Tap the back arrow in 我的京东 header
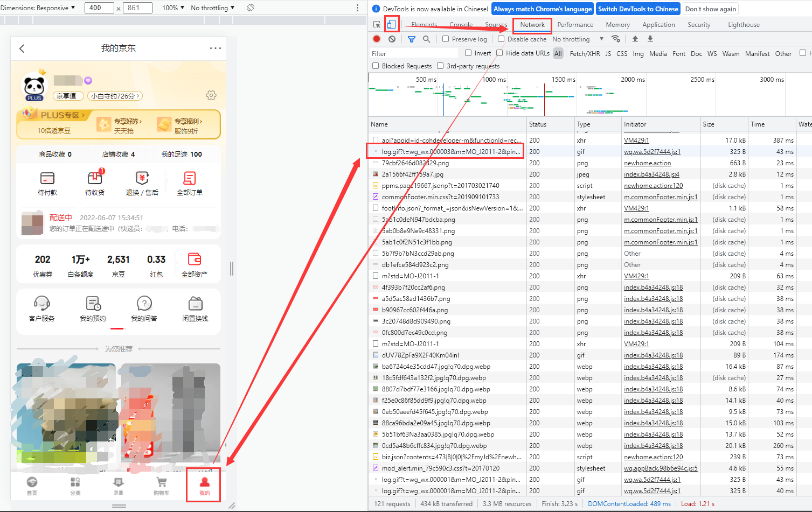This screenshot has width=812, height=512. [x=22, y=48]
